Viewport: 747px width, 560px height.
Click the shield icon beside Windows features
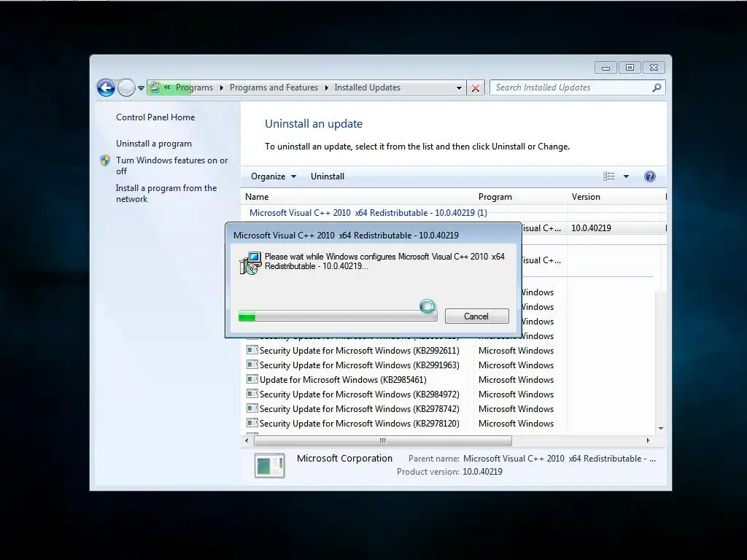[105, 160]
